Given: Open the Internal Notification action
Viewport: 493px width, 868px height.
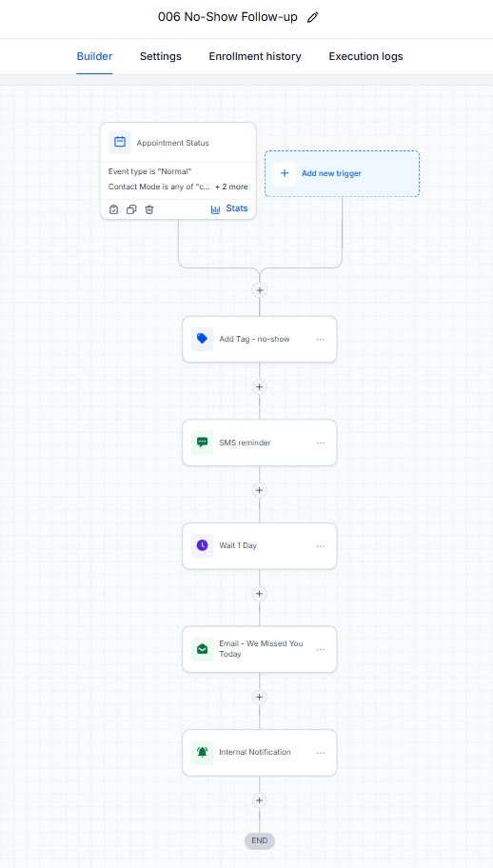Looking at the screenshot, I should pyautogui.click(x=260, y=753).
